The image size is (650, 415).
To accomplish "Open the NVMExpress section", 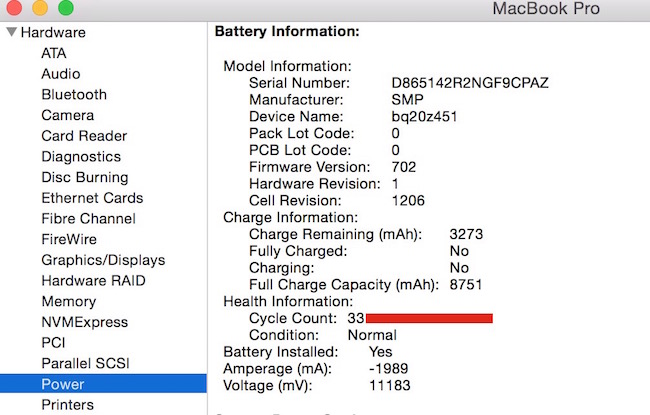I will (85, 322).
